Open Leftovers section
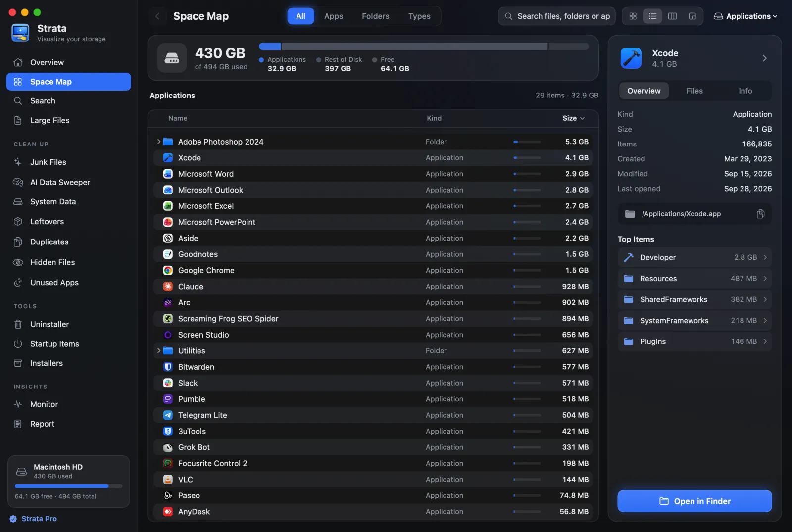Screen dimensions: 792x532 click(x=68, y=222)
